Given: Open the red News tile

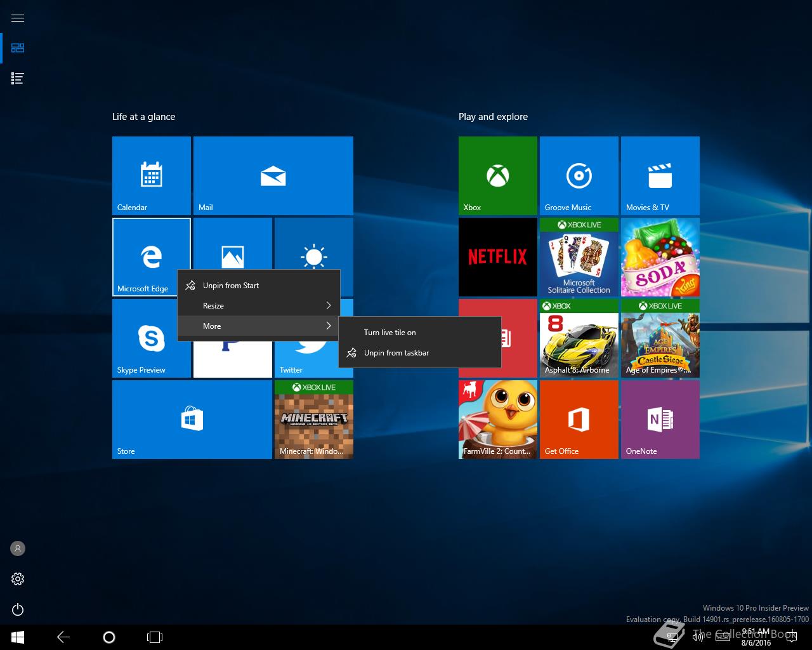Looking at the screenshot, I should tap(520, 338).
